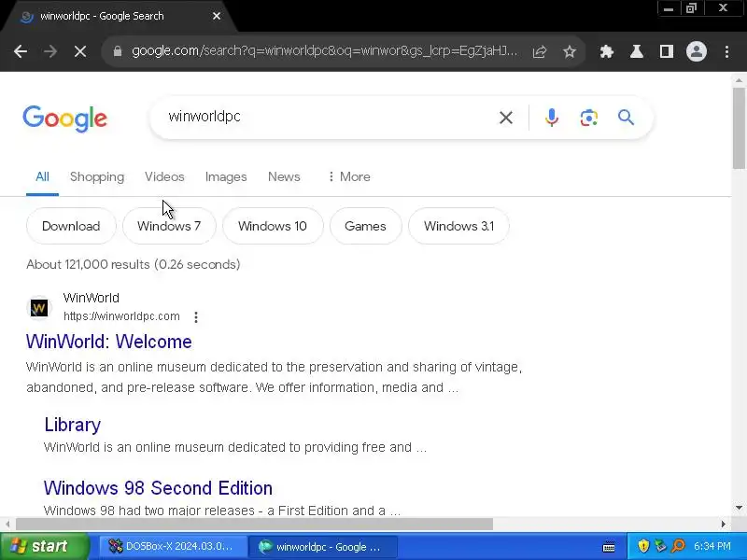Viewport: 747px width, 560px height.
Task: Click the About 121,000 results text
Action: tap(134, 264)
